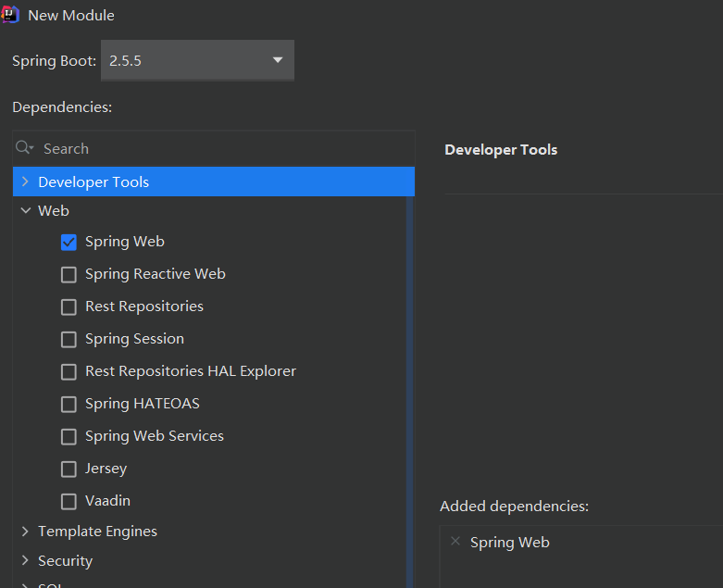Focus the dependencies Search field
The width and height of the screenshot is (723, 588).
222,148
